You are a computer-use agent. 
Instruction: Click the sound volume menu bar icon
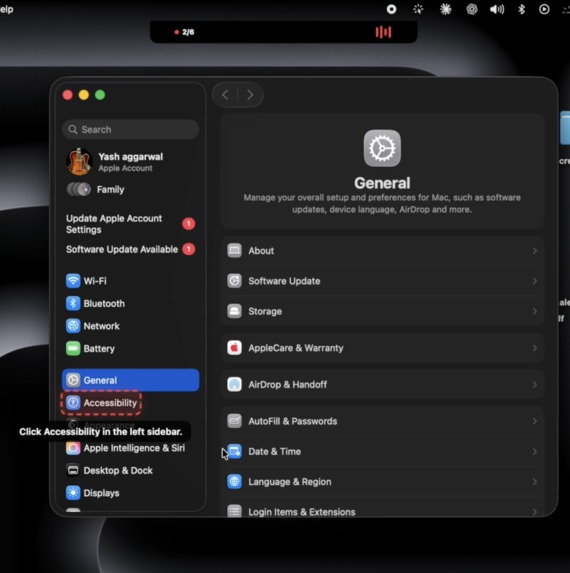[497, 9]
